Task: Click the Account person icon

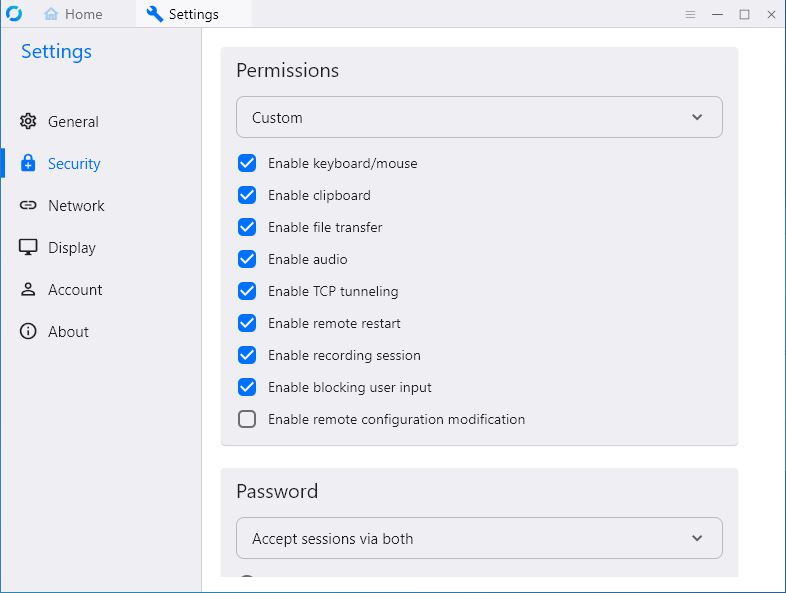Action: [28, 289]
